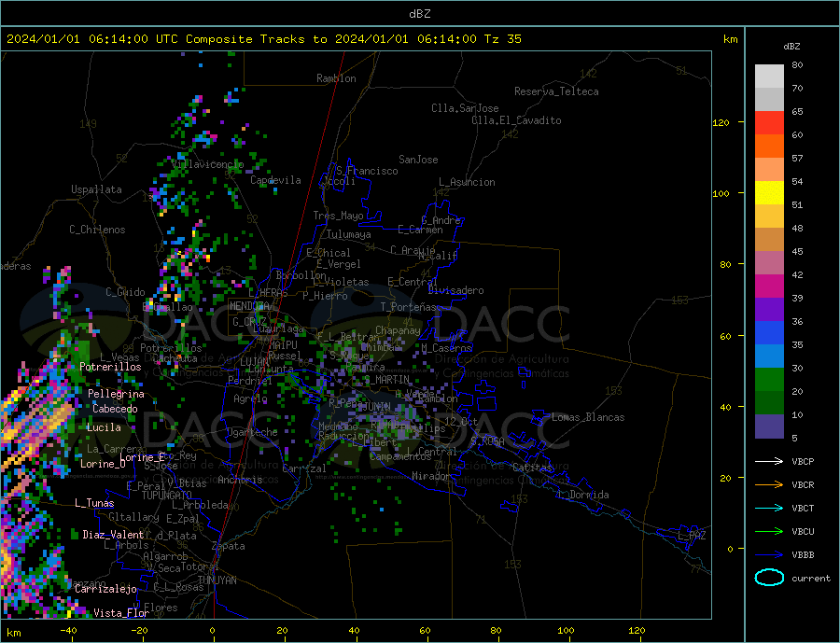Click the Mirador place label
The width and height of the screenshot is (840, 643).
click(x=431, y=476)
